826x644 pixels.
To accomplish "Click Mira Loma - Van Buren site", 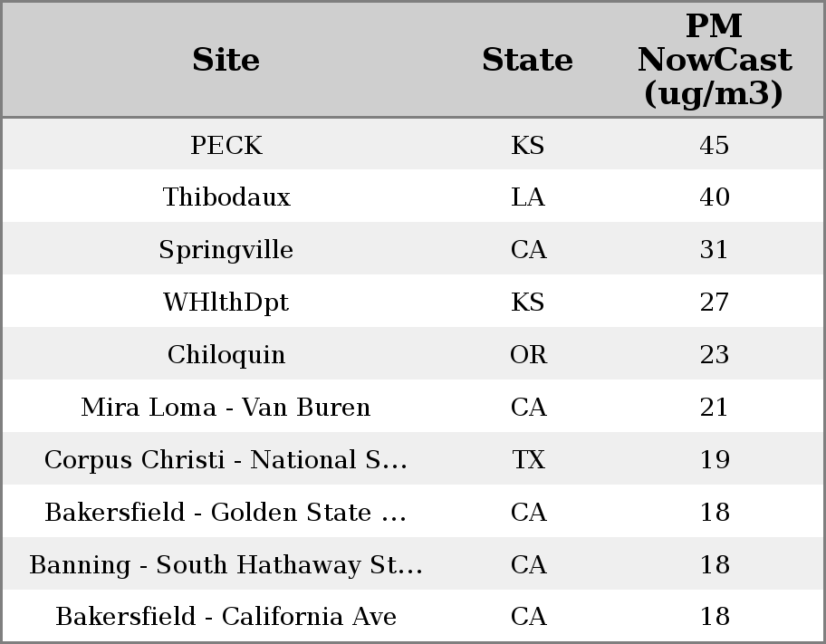I will (x=226, y=408).
